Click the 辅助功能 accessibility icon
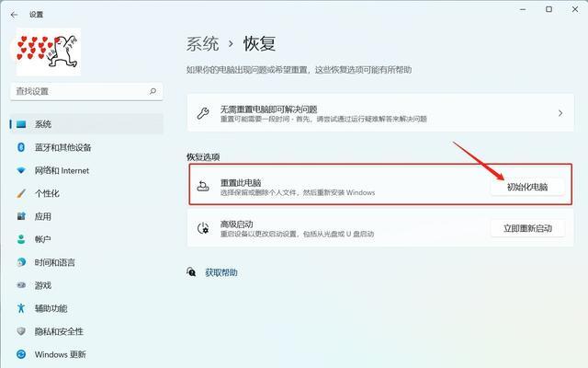The height and width of the screenshot is (368, 588). click(x=21, y=308)
